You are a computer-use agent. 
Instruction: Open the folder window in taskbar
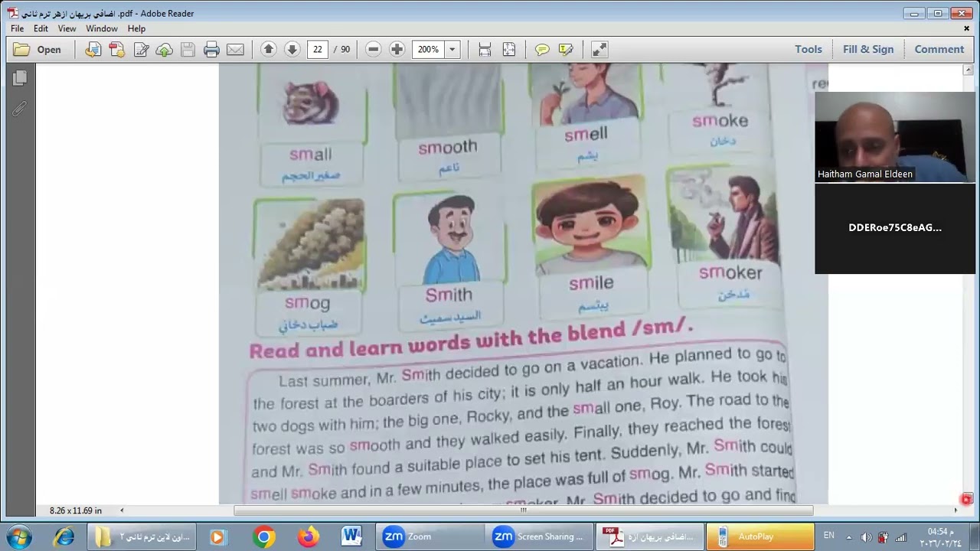coord(142,536)
